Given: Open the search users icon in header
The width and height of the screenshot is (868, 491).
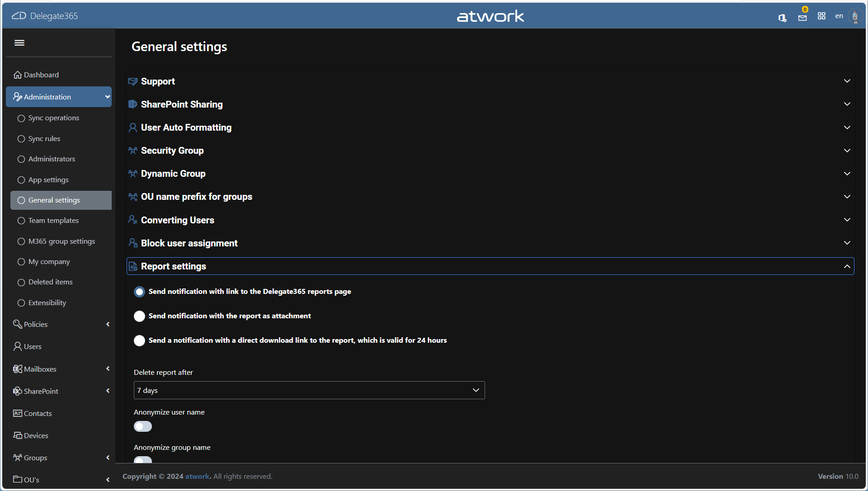Looking at the screenshot, I should tap(782, 18).
